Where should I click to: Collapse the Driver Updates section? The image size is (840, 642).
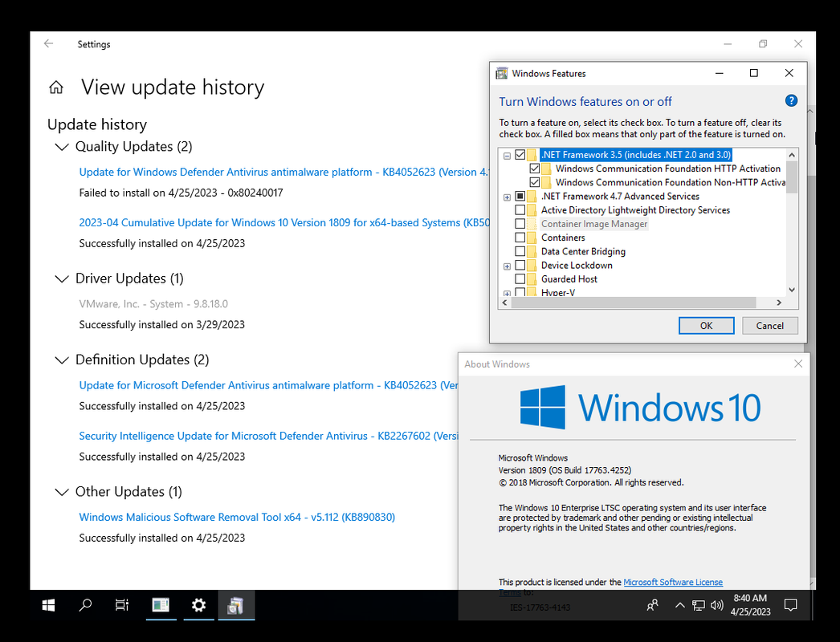pyautogui.click(x=62, y=278)
